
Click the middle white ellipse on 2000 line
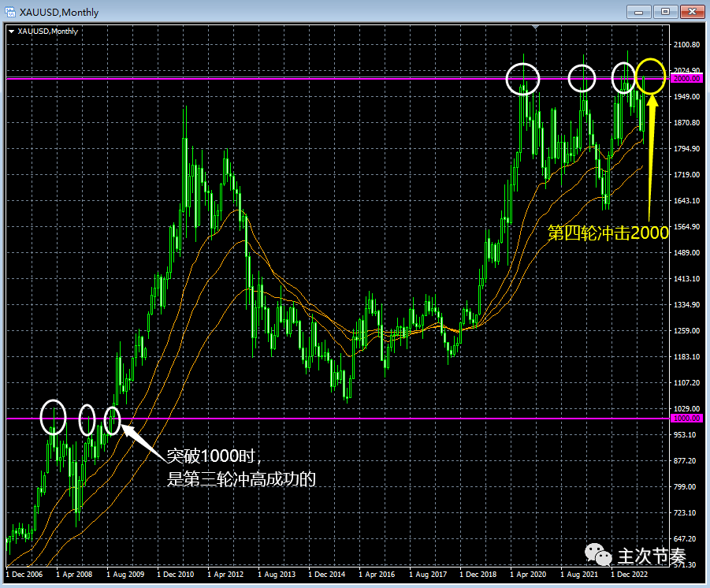point(582,78)
